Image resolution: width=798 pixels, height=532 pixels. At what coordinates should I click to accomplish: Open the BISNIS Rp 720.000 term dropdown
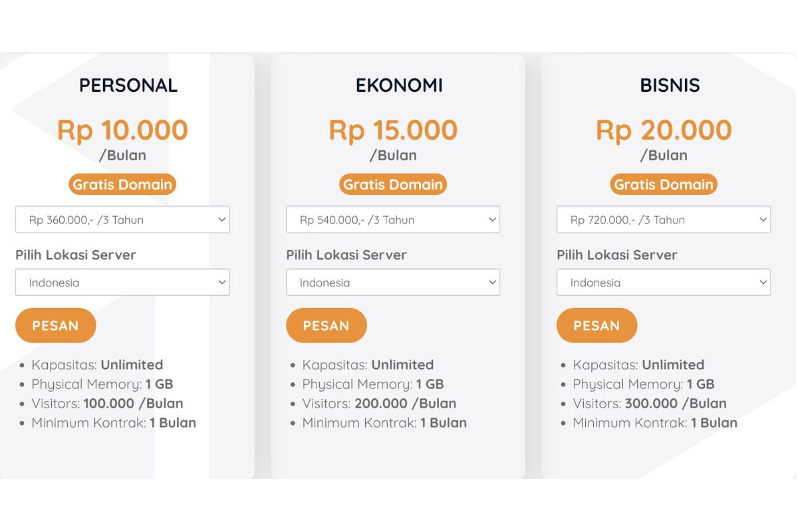point(663,219)
